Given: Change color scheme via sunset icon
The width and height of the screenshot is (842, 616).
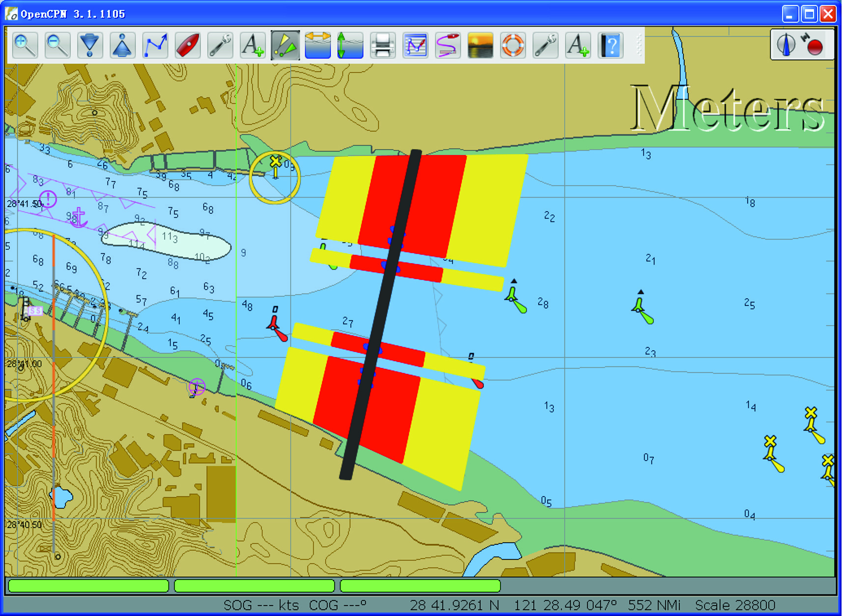Looking at the screenshot, I should point(480,46).
